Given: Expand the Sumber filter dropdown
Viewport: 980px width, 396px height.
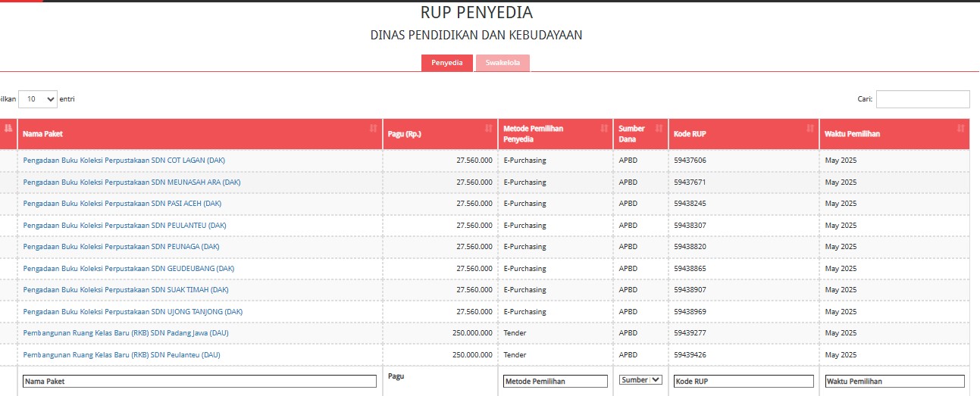Looking at the screenshot, I should (x=640, y=380).
